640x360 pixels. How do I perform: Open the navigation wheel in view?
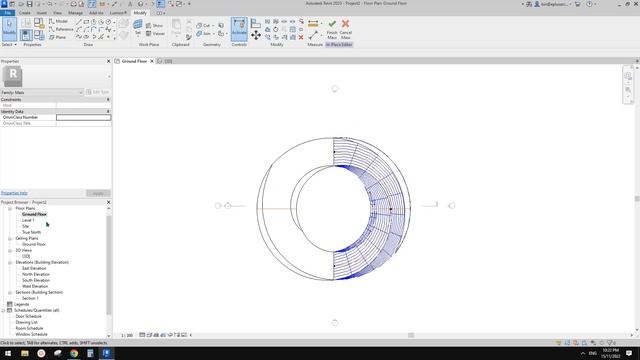point(628,76)
